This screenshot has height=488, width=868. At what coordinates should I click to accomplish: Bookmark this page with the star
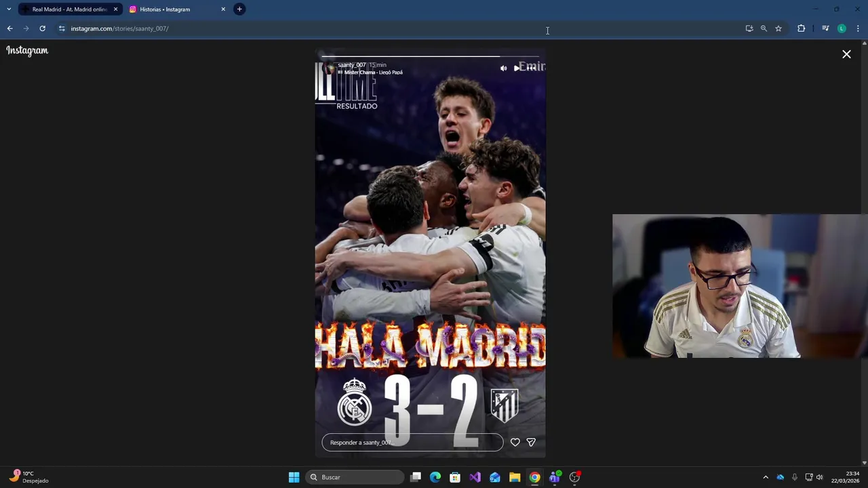coord(778,28)
